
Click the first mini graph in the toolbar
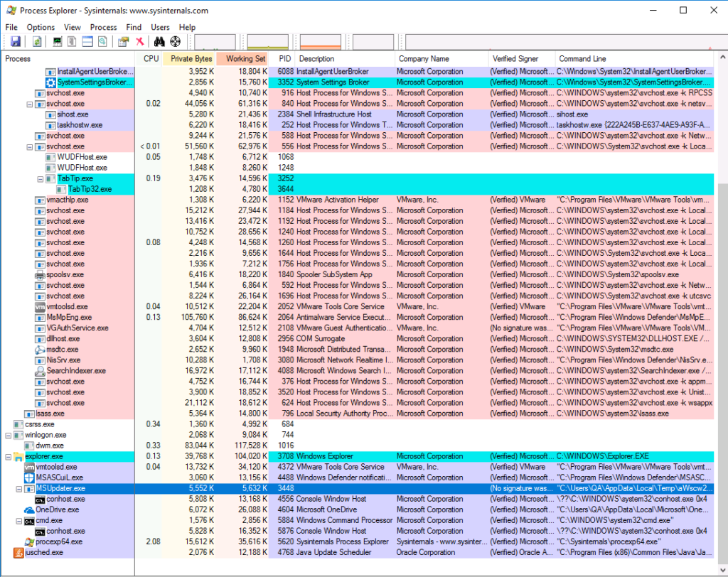pyautogui.click(x=215, y=42)
